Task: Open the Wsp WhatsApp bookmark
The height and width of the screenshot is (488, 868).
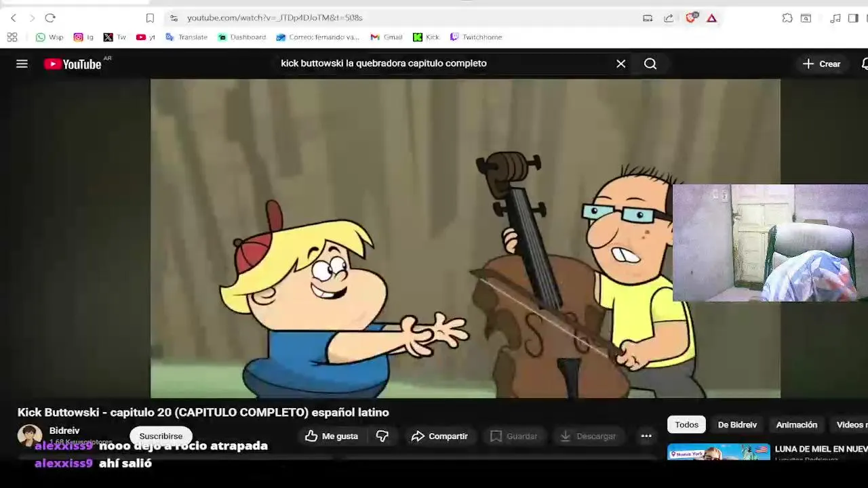Action: (50, 37)
